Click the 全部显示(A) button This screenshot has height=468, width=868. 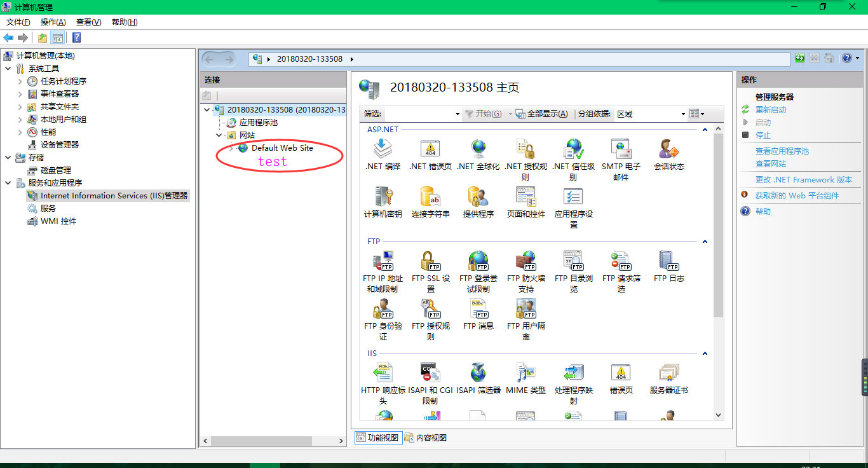[541, 114]
